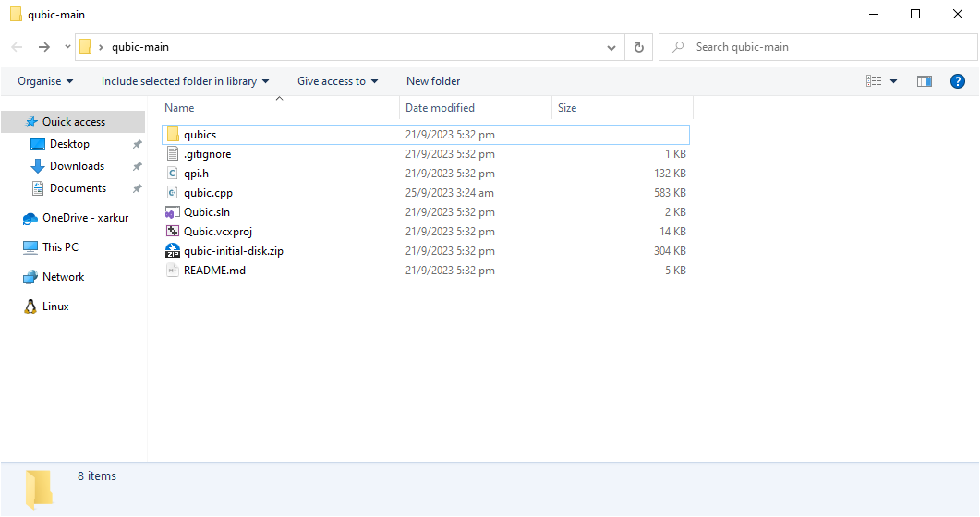Open Include selected folder in library dropdown
The image size is (980, 517).
(x=185, y=81)
